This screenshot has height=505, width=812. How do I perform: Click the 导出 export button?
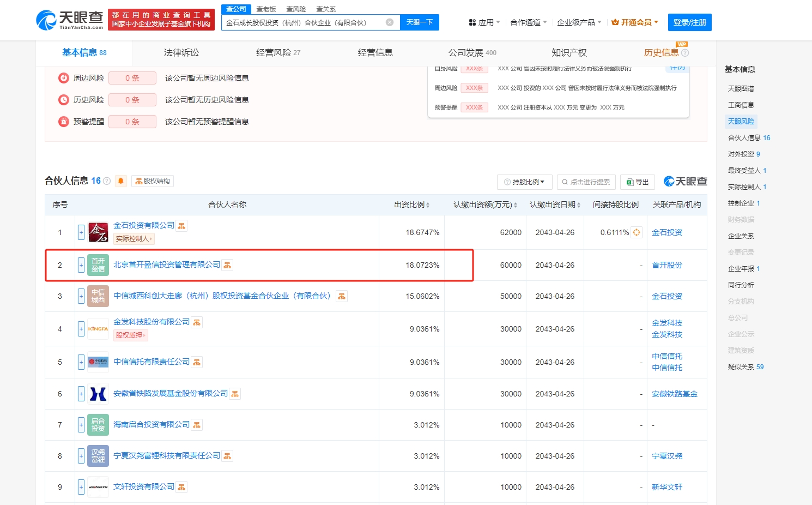[x=638, y=182]
